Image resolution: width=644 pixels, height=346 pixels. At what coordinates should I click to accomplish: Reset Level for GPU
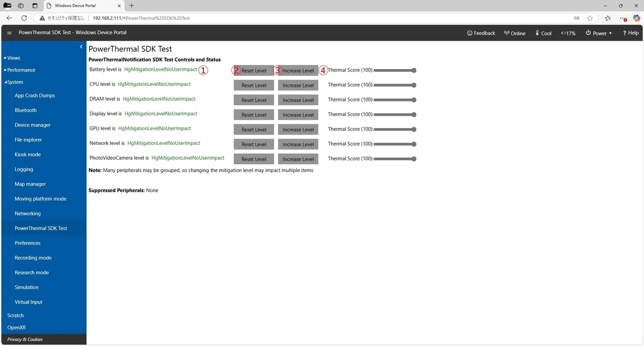point(254,129)
